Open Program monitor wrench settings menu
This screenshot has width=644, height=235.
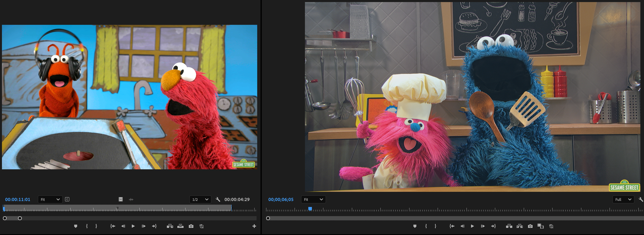641,199
